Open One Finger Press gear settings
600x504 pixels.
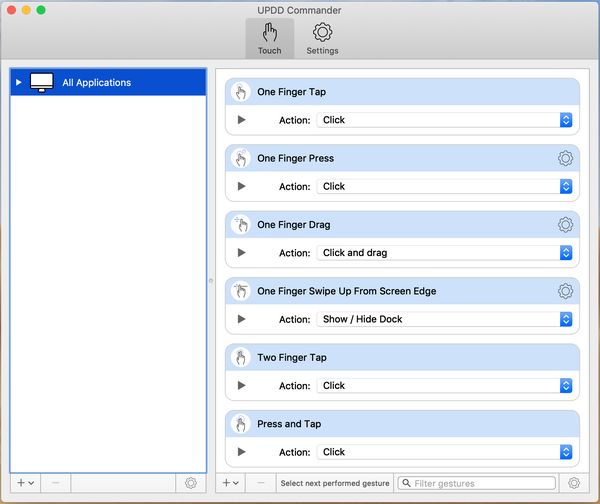point(565,158)
